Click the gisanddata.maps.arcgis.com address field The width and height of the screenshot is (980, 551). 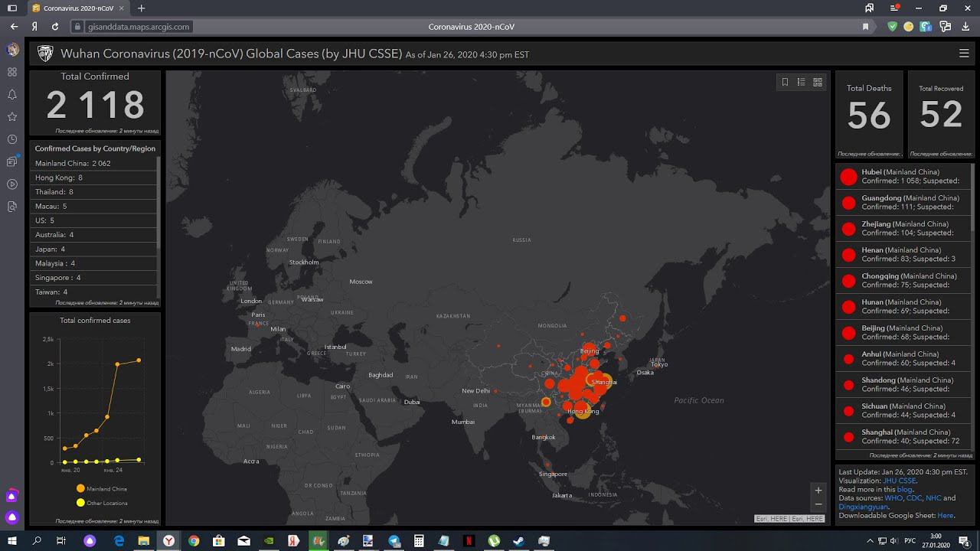[x=139, y=27]
